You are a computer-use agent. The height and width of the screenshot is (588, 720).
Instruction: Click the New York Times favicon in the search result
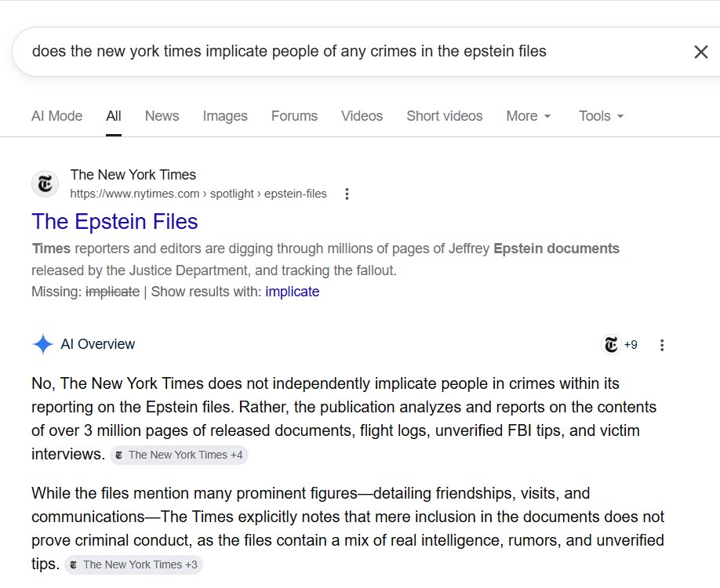(45, 184)
